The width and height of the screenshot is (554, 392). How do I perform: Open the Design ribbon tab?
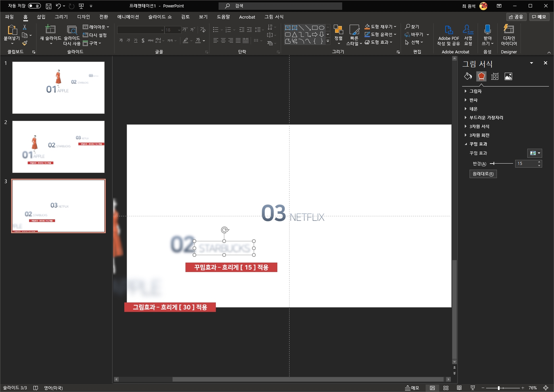(x=83, y=17)
